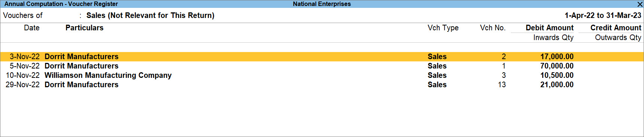
Task: Click the Inwards Qty subheader
Action: pos(553,37)
